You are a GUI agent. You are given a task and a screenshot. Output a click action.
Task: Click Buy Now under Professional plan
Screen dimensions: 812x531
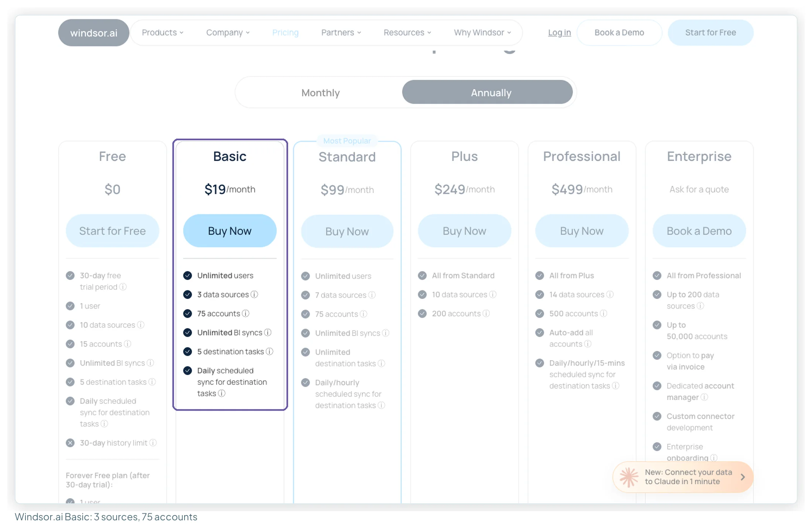pyautogui.click(x=582, y=231)
